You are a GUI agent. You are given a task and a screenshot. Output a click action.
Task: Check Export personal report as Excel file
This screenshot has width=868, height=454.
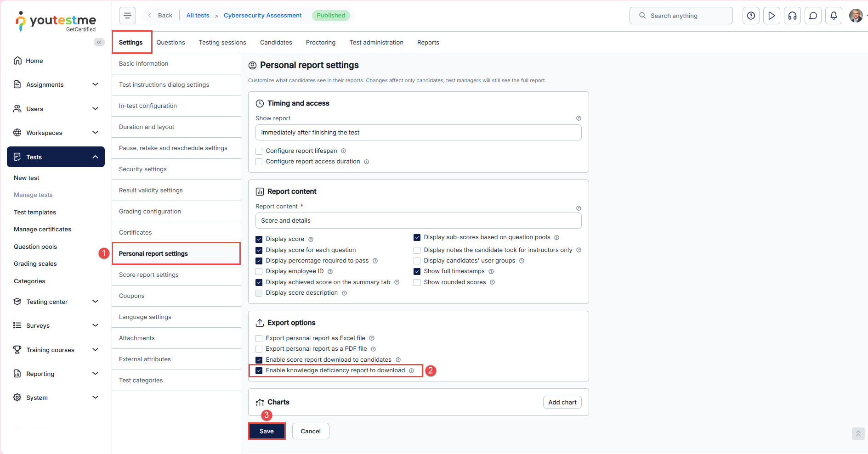(259, 338)
